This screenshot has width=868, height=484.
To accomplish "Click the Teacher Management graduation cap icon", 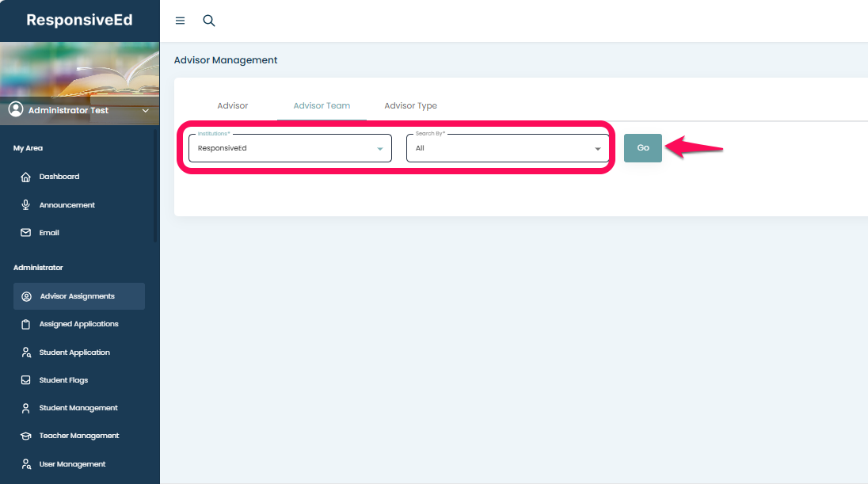I will (26, 436).
